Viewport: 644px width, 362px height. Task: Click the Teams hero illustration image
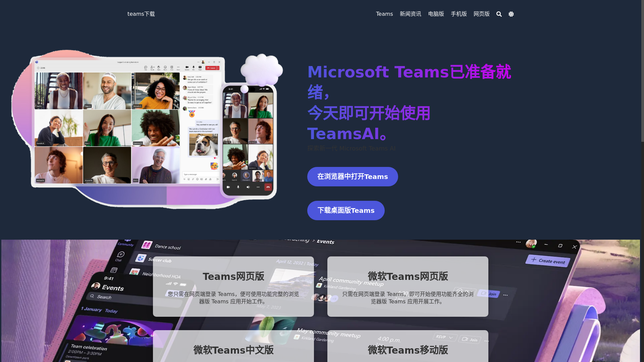pos(147,129)
